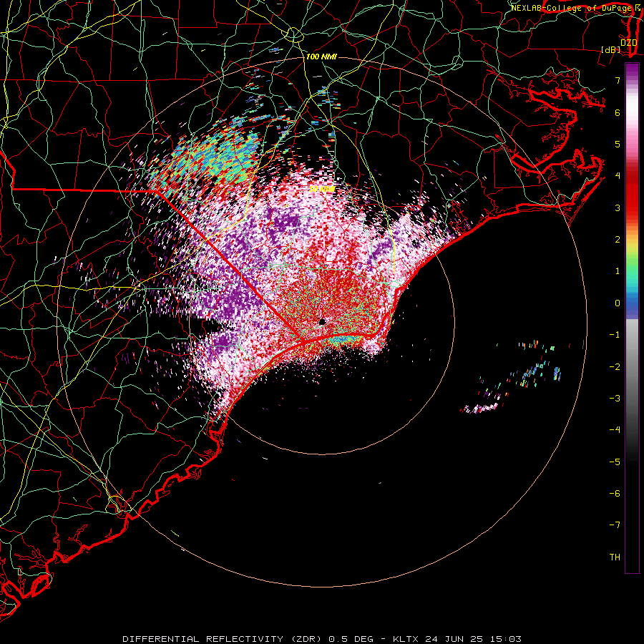Viewport: 644px width, 644px height.
Task: Click the -1 value on the dB scale
Action: click(x=615, y=335)
